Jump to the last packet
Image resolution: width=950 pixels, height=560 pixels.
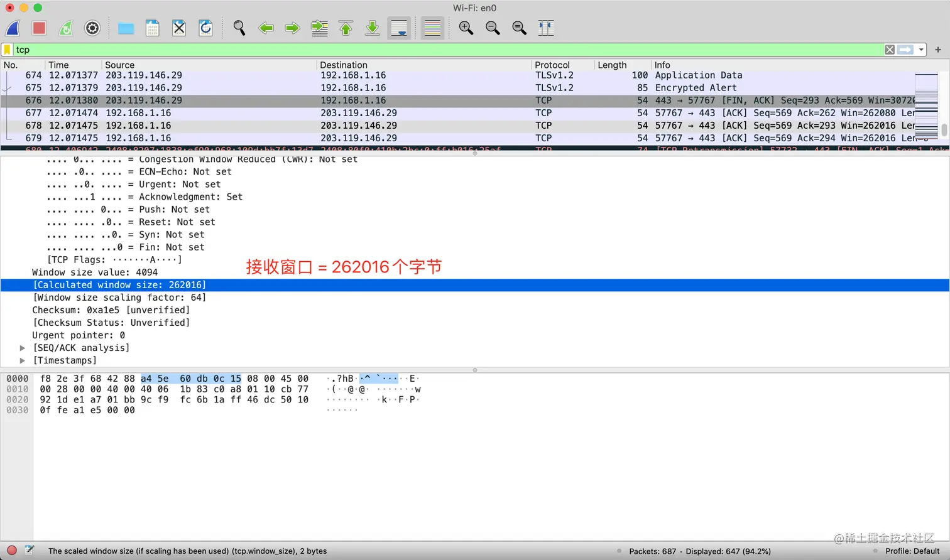[x=373, y=28]
